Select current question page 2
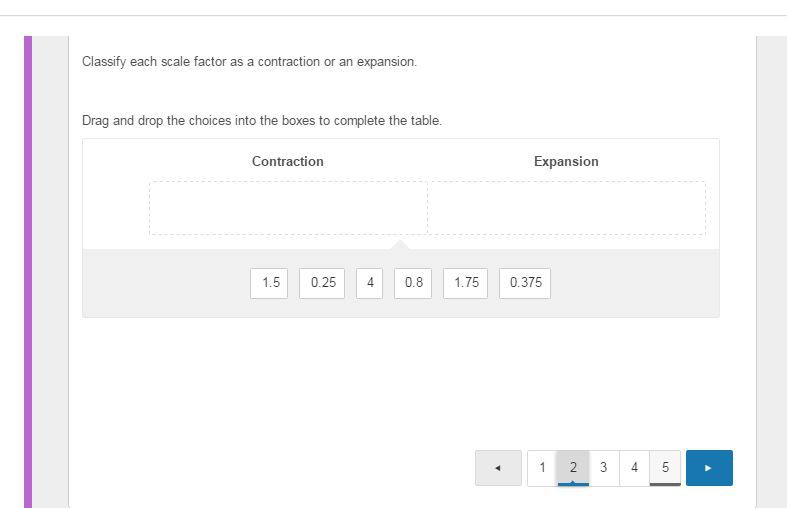 point(573,468)
